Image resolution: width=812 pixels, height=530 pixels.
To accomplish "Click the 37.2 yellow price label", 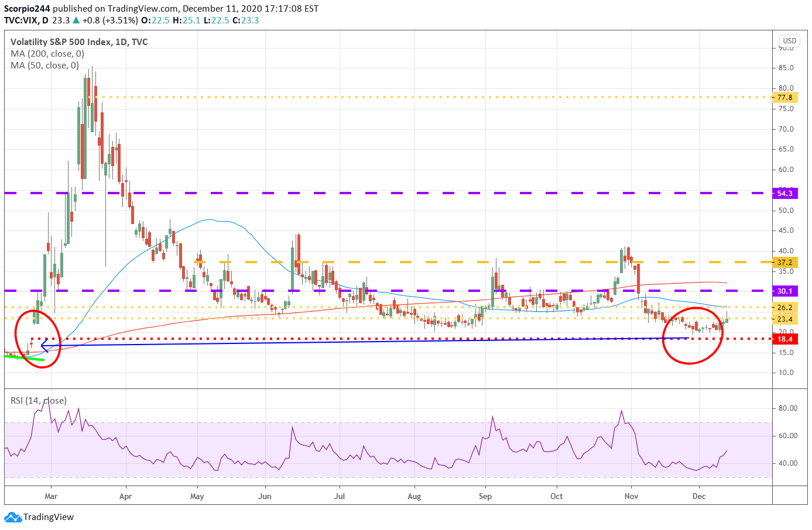I will pyautogui.click(x=785, y=263).
